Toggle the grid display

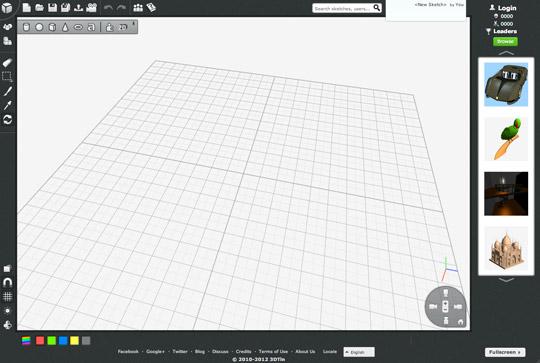(x=7, y=297)
